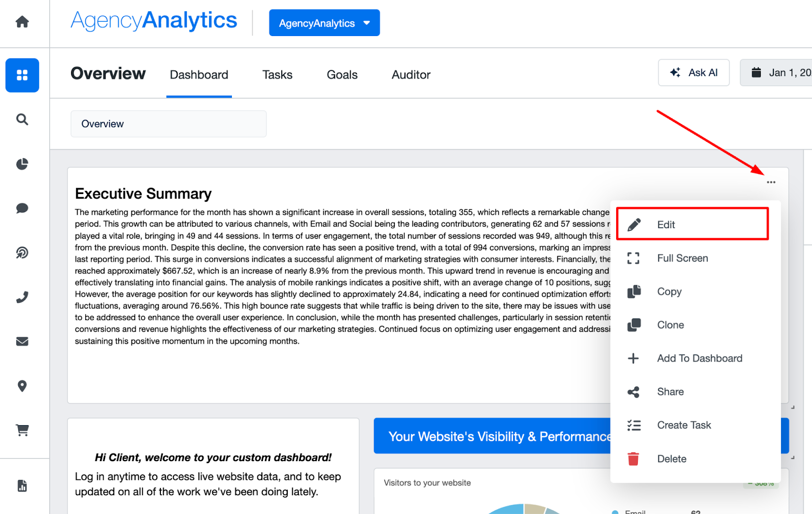Screen dimensions: 812x514
Task: Switch to the Goals tab
Action: click(342, 75)
